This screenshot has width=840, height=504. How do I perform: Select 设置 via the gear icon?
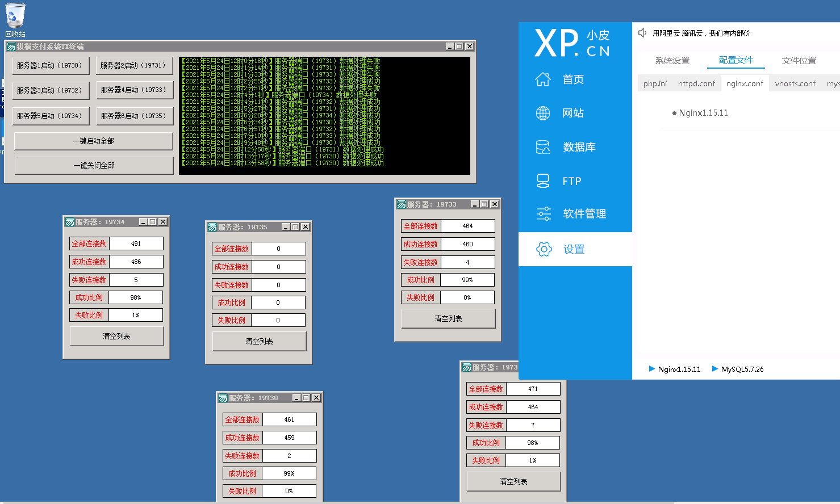(544, 249)
